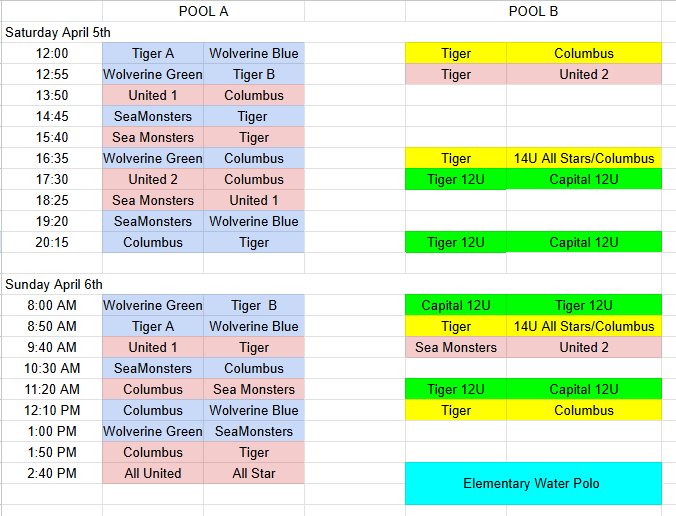
Task: Select the 8:00 AM time cell
Action: [51, 305]
